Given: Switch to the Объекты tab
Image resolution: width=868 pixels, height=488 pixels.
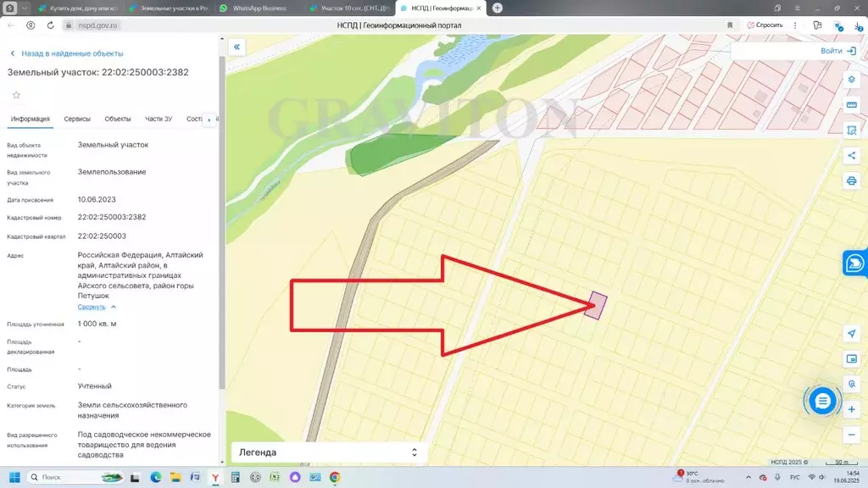Looking at the screenshot, I should [118, 119].
